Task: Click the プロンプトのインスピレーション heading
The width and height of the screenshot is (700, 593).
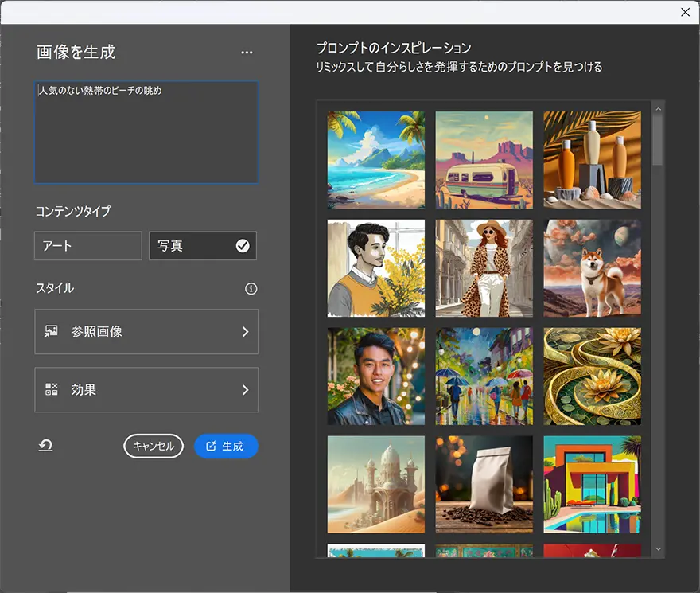Action: (394, 48)
